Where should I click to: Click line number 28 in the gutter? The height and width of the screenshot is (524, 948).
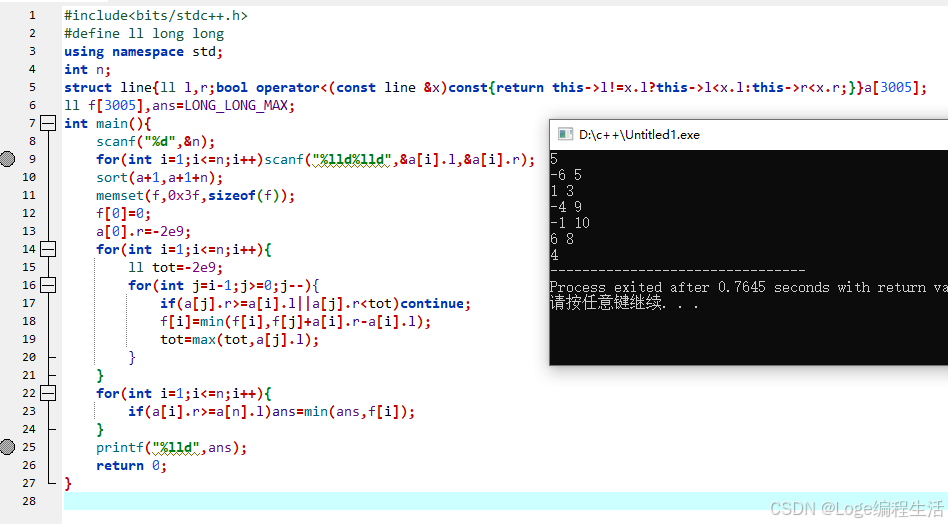point(29,501)
